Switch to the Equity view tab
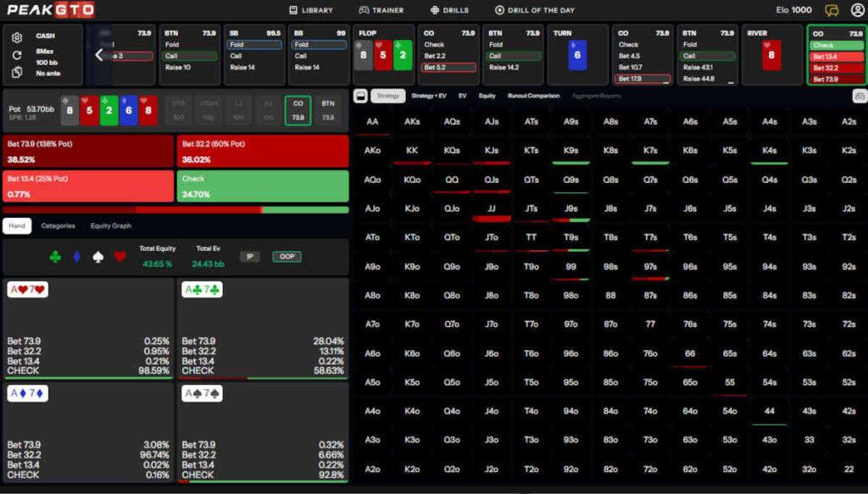Image resolution: width=868 pixels, height=494 pixels. [487, 96]
